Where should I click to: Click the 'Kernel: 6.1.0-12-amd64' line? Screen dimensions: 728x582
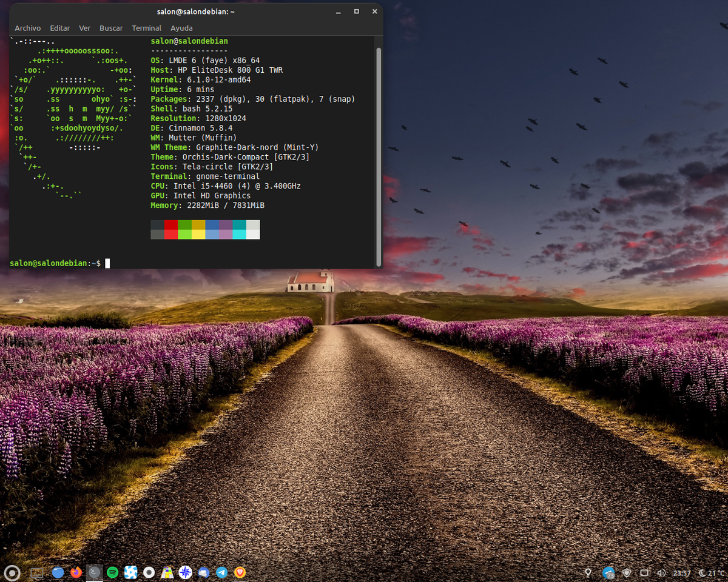pyautogui.click(x=201, y=79)
